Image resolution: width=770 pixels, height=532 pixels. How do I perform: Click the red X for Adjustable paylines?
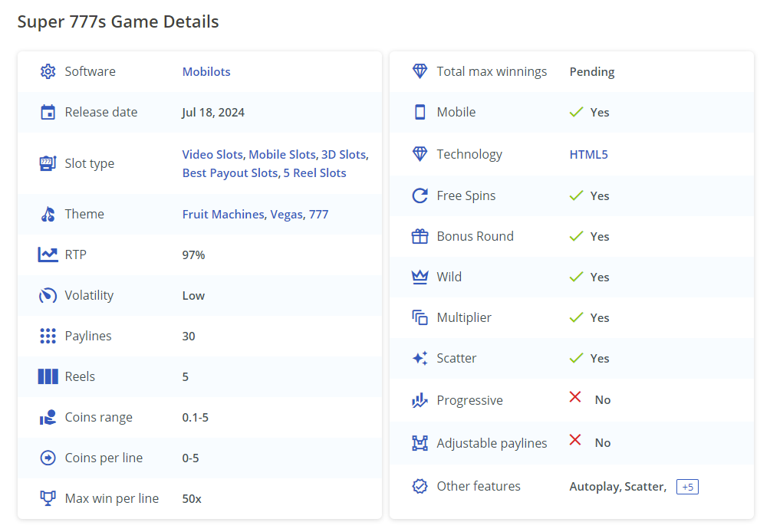pos(575,440)
